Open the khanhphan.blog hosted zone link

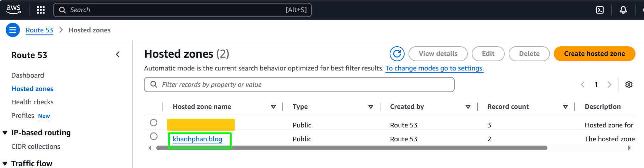pyautogui.click(x=197, y=139)
